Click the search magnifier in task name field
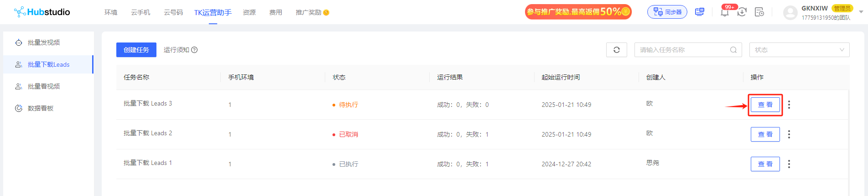Screen dimensions: 868x196 (733, 50)
